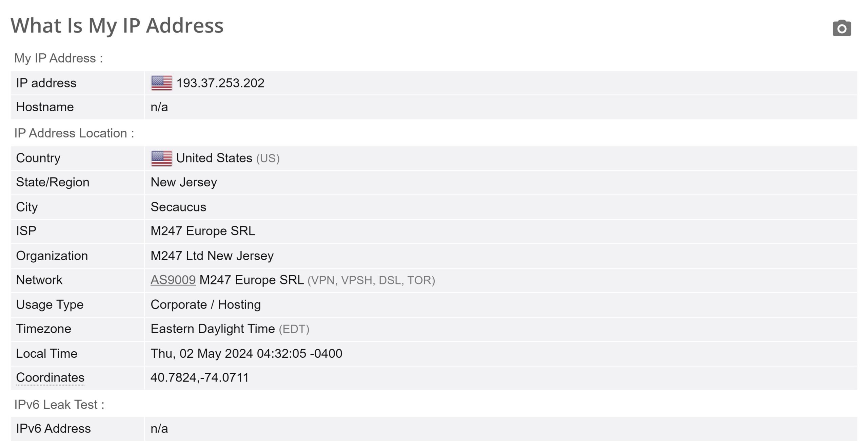Click the Secaucus city value

178,207
